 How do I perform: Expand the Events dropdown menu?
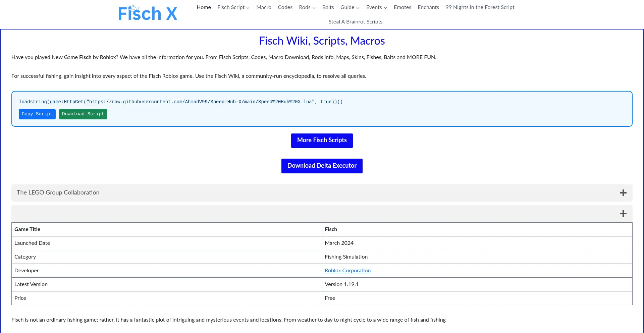click(376, 7)
